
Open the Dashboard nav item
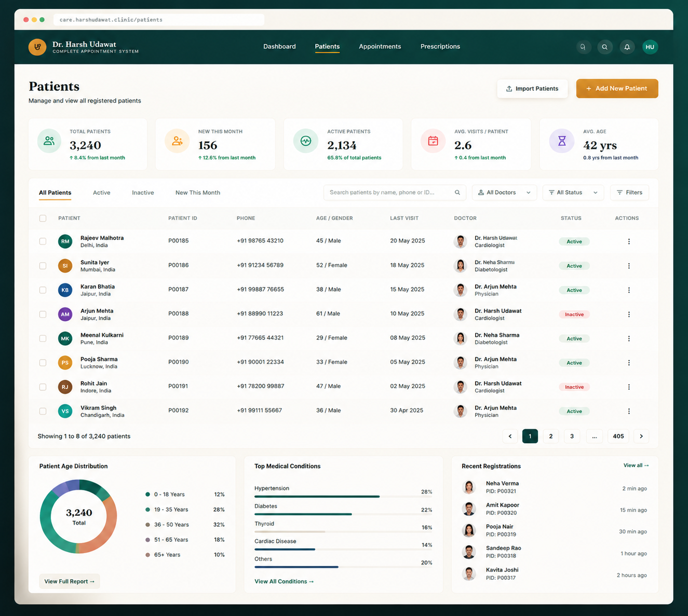coord(279,47)
